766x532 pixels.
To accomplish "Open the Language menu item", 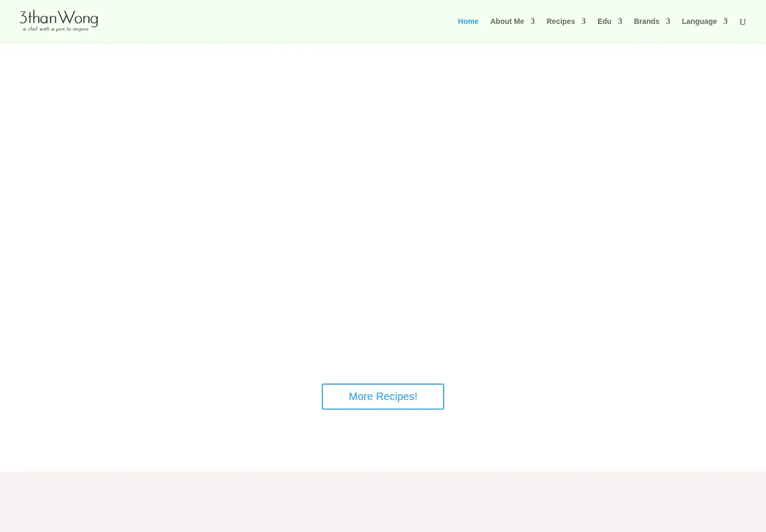I will click(700, 21).
